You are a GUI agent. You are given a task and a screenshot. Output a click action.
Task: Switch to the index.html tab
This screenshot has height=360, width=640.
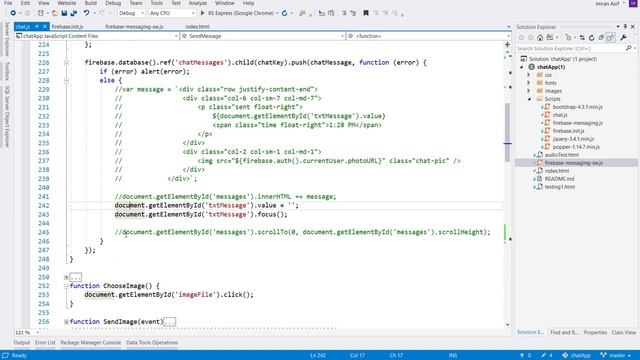pos(198,27)
